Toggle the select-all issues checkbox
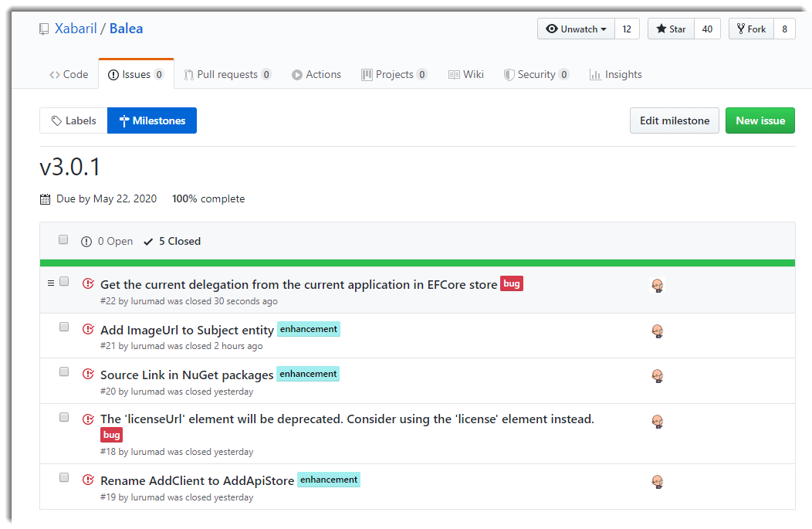Screen dimensions: 812x529 pyautogui.click(x=63, y=239)
